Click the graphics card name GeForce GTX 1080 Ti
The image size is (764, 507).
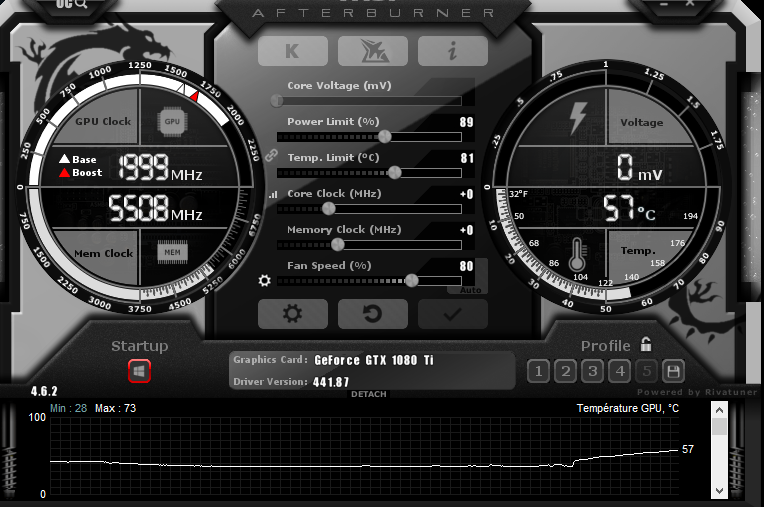click(374, 360)
